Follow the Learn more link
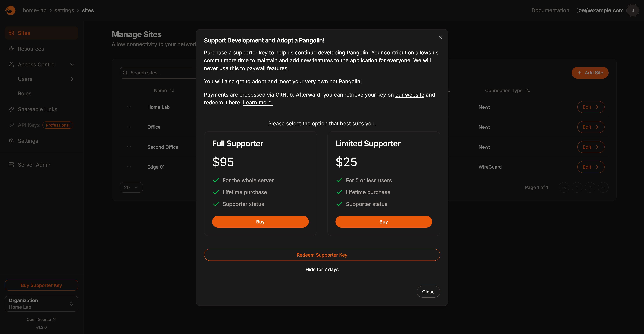Screen dimensions: 644x334 (x=258, y=102)
